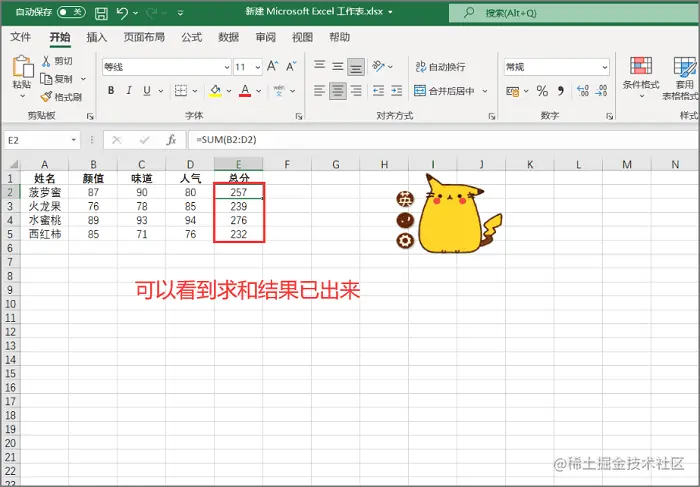Toggle bottom vertical alignment

pos(356,67)
